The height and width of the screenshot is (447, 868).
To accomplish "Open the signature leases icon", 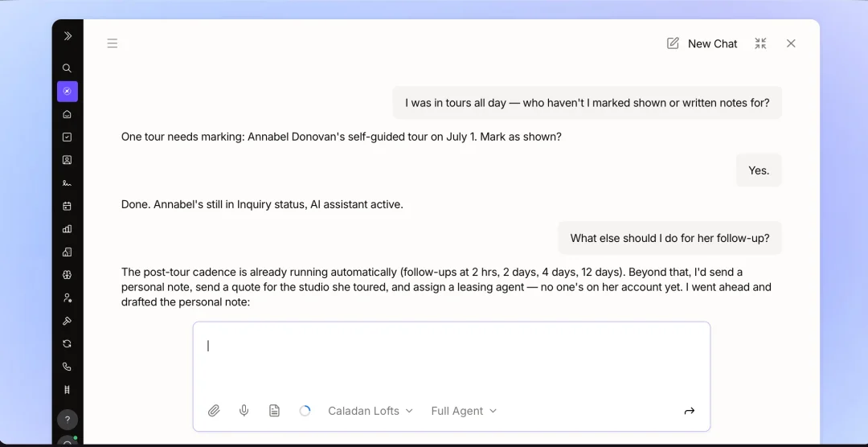I will click(67, 182).
